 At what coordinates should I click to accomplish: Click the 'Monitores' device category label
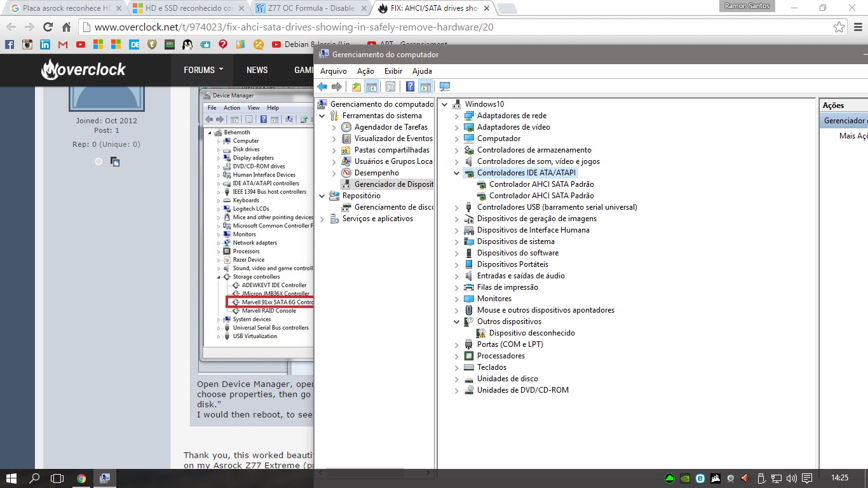pyautogui.click(x=494, y=299)
